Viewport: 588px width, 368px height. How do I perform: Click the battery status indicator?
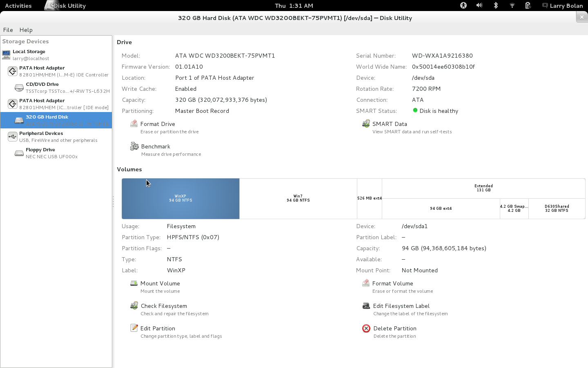528,5
